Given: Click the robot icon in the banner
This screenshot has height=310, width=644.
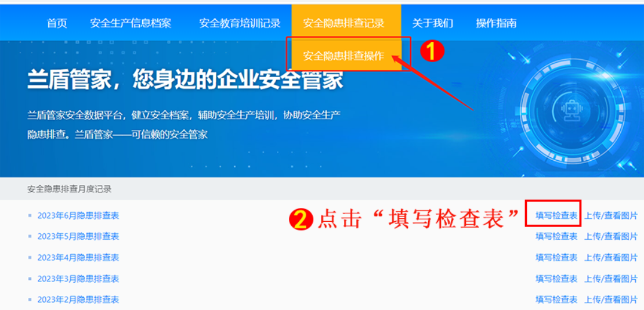Looking at the screenshot, I should coord(572,111).
